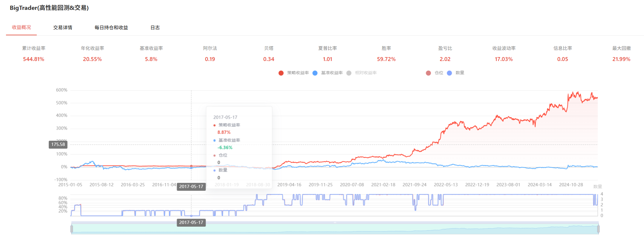Click the 最大回撤 value 21.99%

point(621,59)
